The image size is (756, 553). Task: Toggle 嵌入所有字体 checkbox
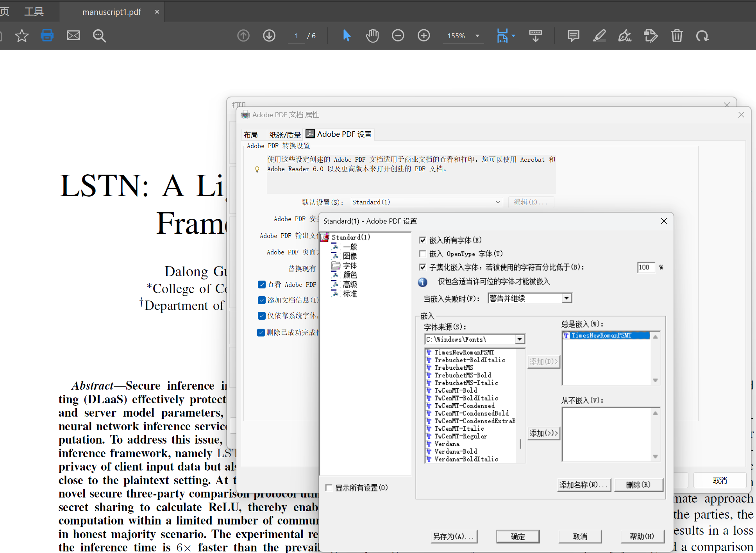[x=422, y=240]
